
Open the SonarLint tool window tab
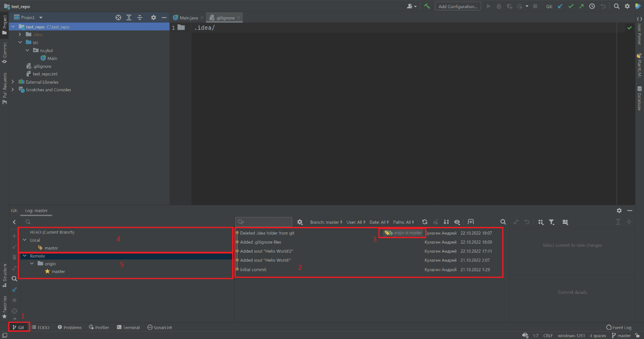coord(159,327)
